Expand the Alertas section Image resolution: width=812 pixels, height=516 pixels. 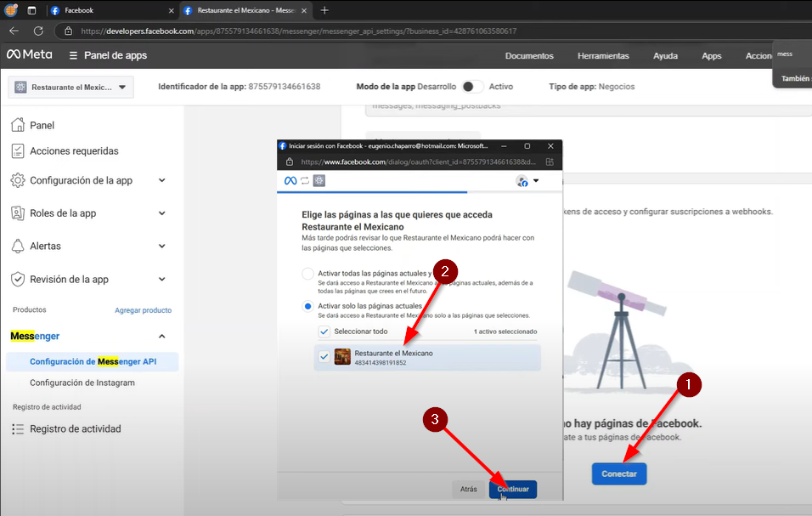click(x=162, y=246)
